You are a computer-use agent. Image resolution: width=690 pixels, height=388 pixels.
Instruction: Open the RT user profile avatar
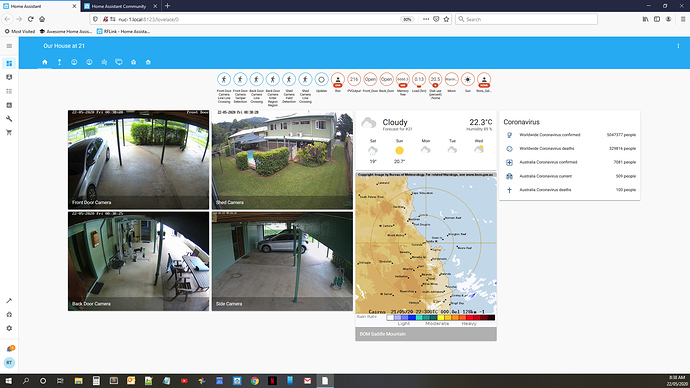pyautogui.click(x=9, y=363)
